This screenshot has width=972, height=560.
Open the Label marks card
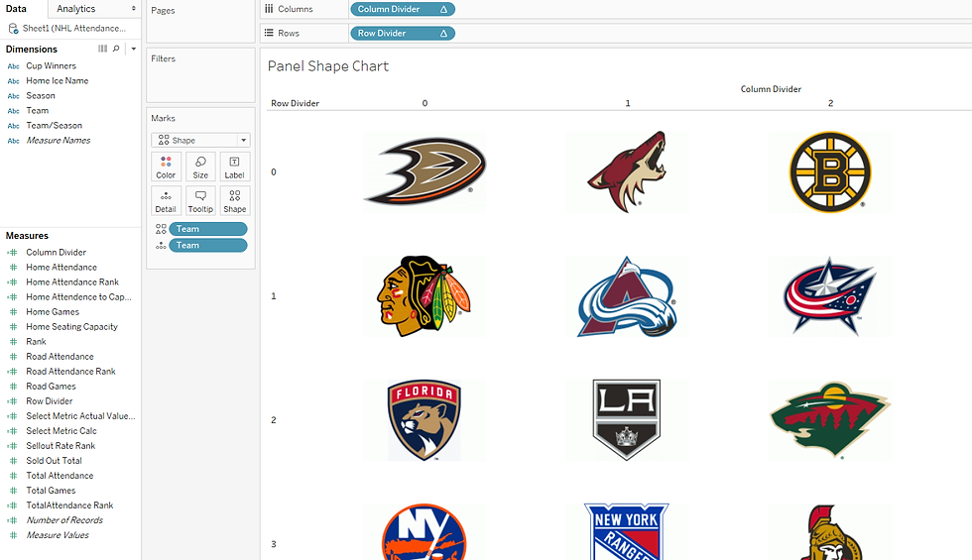tap(234, 167)
